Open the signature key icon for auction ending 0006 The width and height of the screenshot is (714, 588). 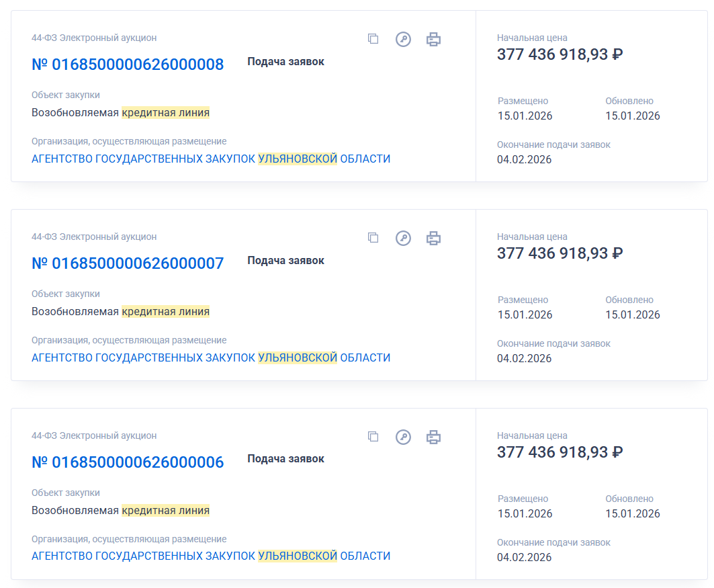[x=403, y=437]
